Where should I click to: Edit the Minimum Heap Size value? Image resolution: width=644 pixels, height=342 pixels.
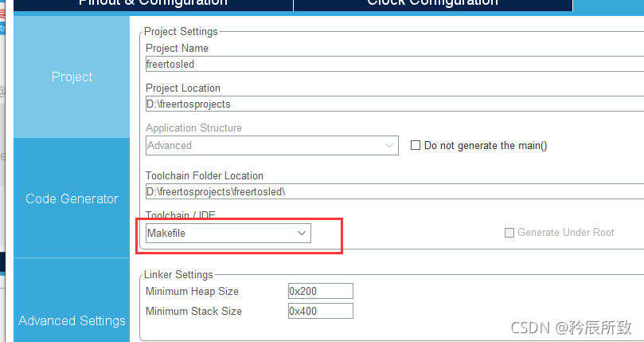tap(320, 291)
